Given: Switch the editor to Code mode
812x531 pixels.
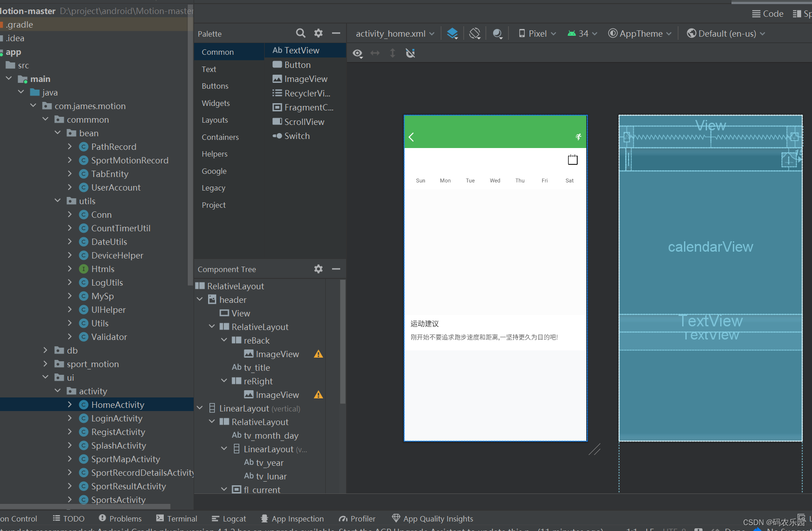Looking at the screenshot, I should tap(767, 13).
